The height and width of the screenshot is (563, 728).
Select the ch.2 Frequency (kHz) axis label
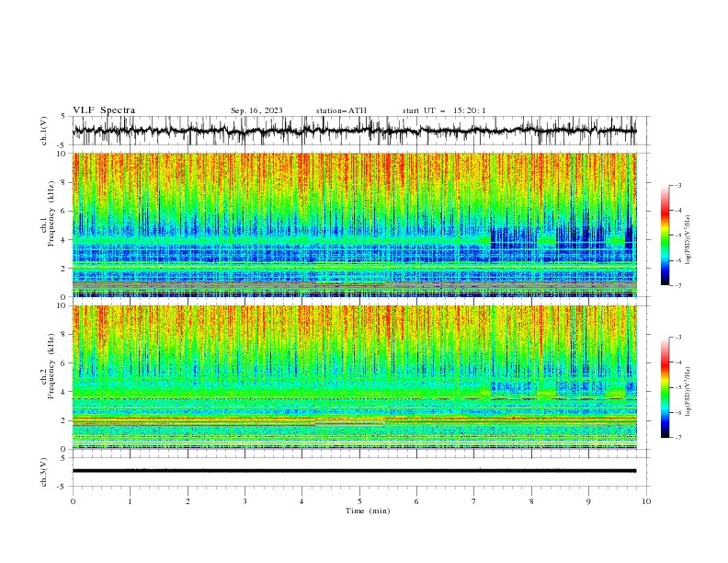(x=48, y=365)
